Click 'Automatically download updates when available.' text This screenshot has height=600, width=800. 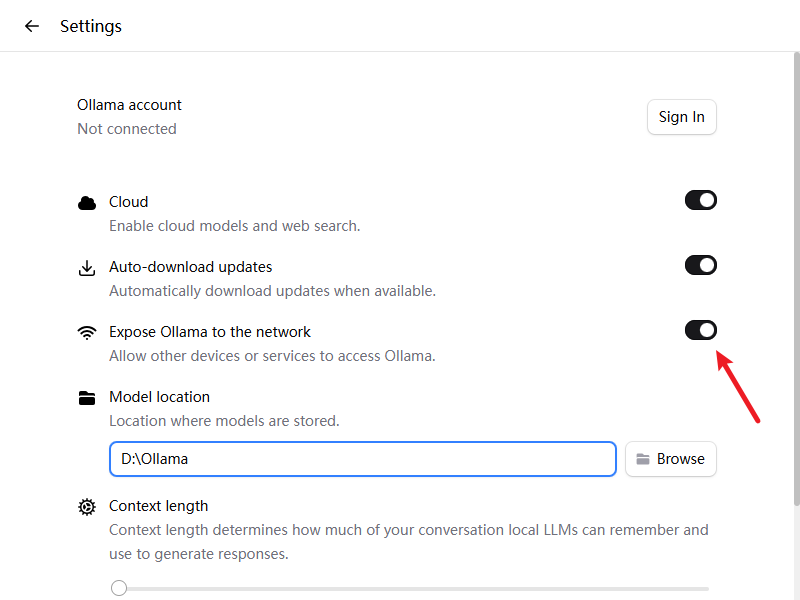coord(272,290)
